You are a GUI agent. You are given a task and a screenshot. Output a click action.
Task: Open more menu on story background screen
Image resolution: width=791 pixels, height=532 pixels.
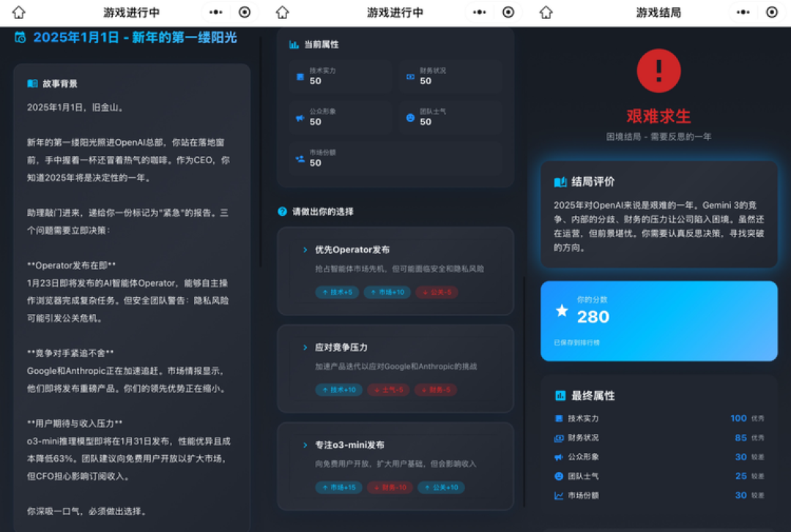pyautogui.click(x=216, y=12)
